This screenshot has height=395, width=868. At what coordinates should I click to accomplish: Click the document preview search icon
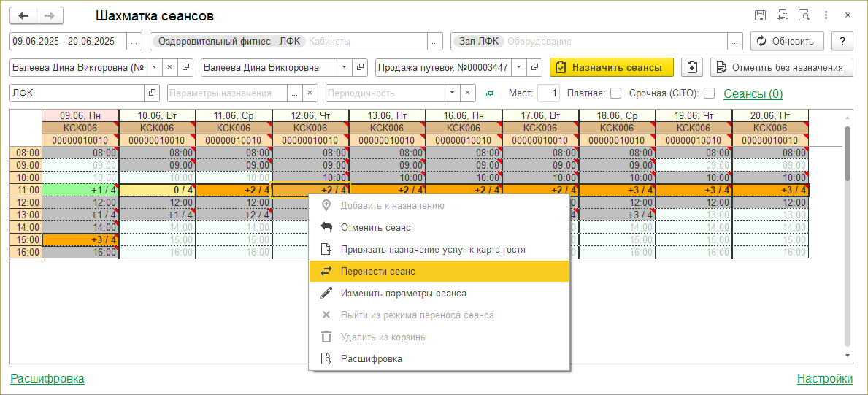804,15
